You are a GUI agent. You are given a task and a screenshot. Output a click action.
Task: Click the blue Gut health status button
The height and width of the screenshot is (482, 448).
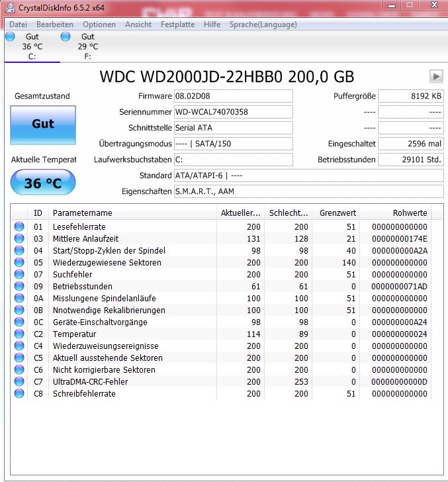[43, 124]
